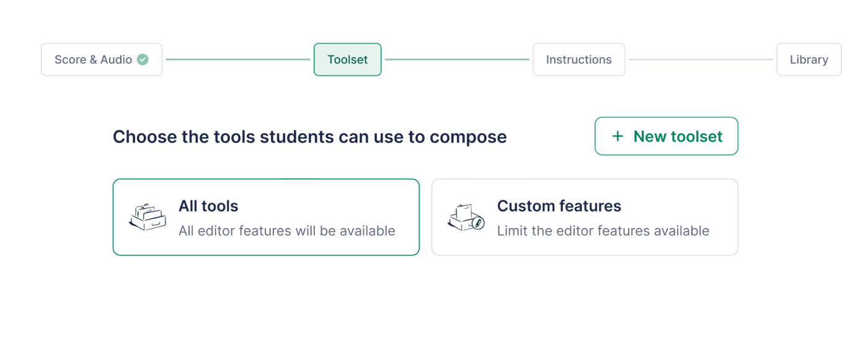Screen dimensions: 868x347
Task: Click "Limit the editor features available" description
Action: pos(603,231)
